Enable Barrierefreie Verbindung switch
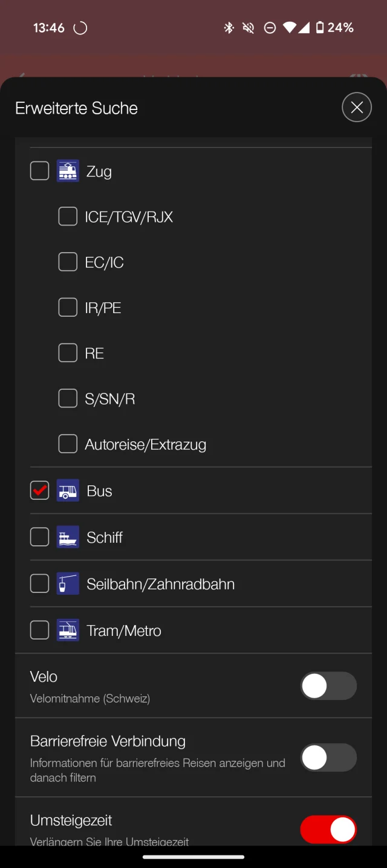The width and height of the screenshot is (387, 868). pos(328,757)
